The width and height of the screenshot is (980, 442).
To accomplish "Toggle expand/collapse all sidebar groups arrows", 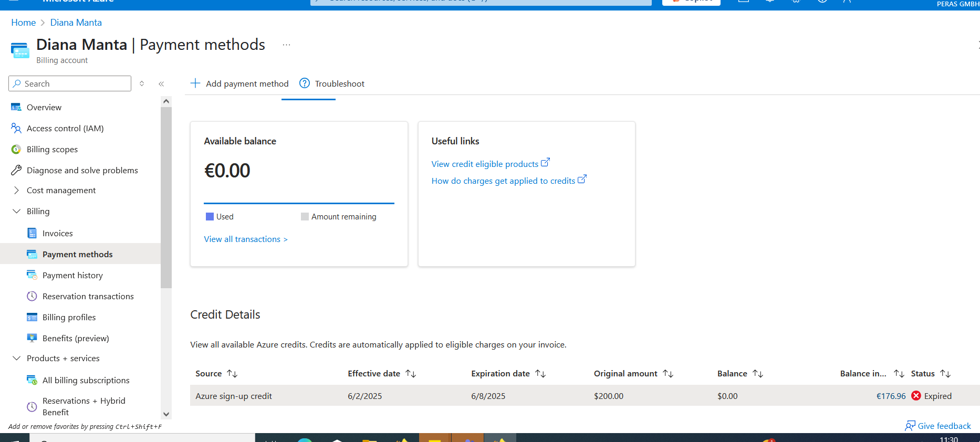I will coord(142,83).
